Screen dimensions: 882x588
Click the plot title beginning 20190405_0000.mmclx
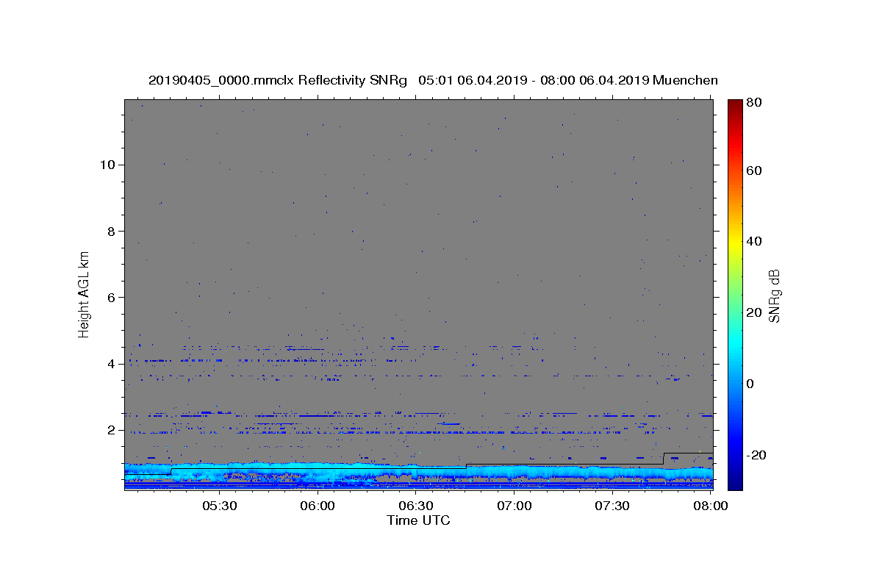[x=433, y=80]
